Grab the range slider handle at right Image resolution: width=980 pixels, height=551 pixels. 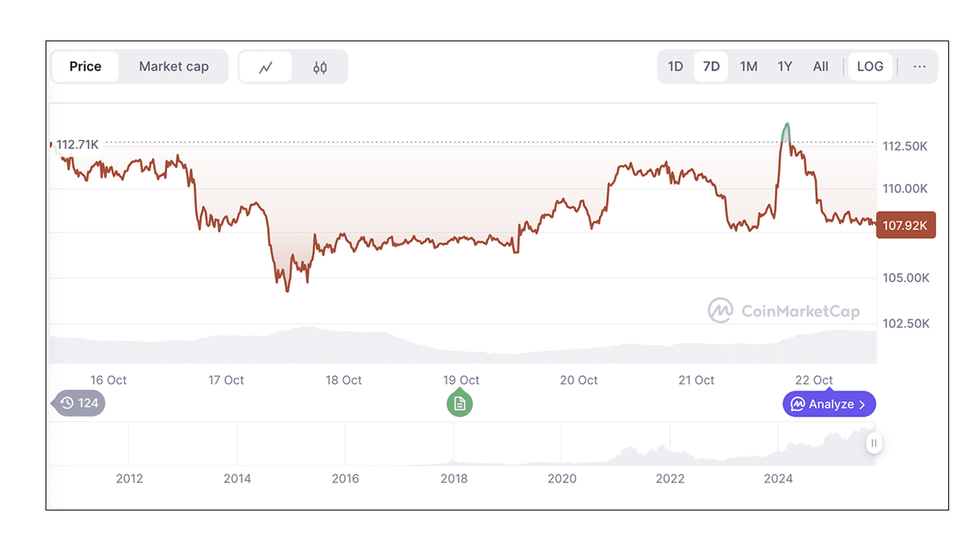pyautogui.click(x=873, y=443)
